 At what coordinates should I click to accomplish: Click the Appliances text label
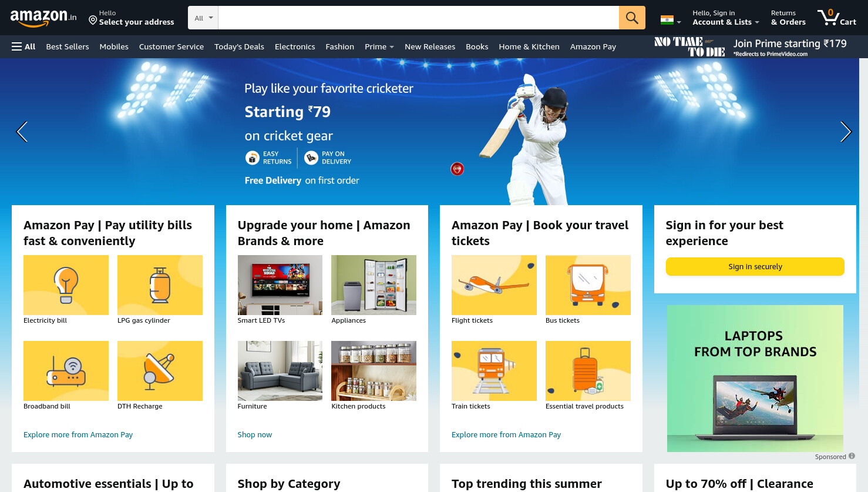(x=349, y=320)
